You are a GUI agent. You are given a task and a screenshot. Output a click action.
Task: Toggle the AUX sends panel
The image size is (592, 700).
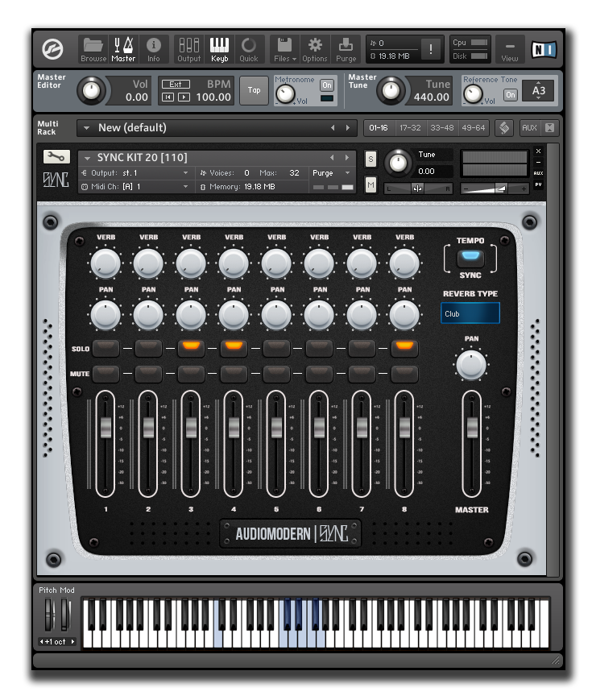529,128
